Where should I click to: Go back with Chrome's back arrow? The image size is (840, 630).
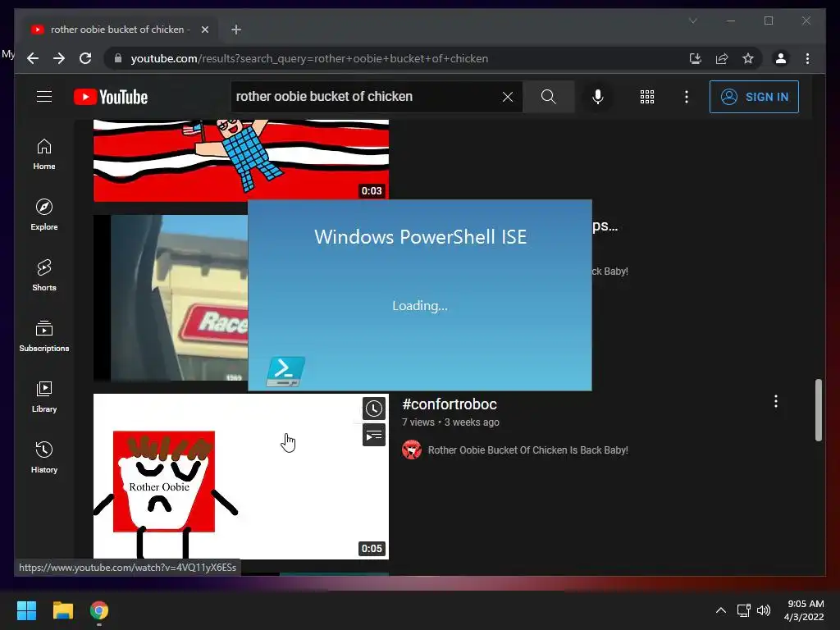[x=33, y=58]
